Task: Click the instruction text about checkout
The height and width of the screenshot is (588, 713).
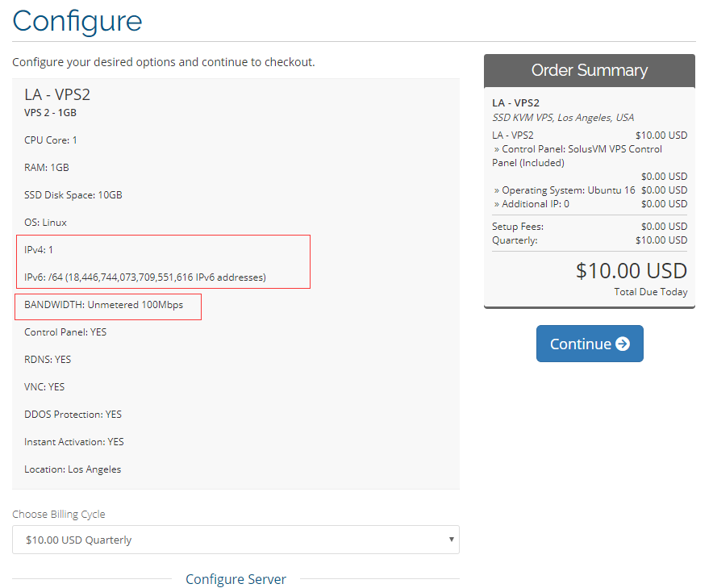Action: [164, 62]
